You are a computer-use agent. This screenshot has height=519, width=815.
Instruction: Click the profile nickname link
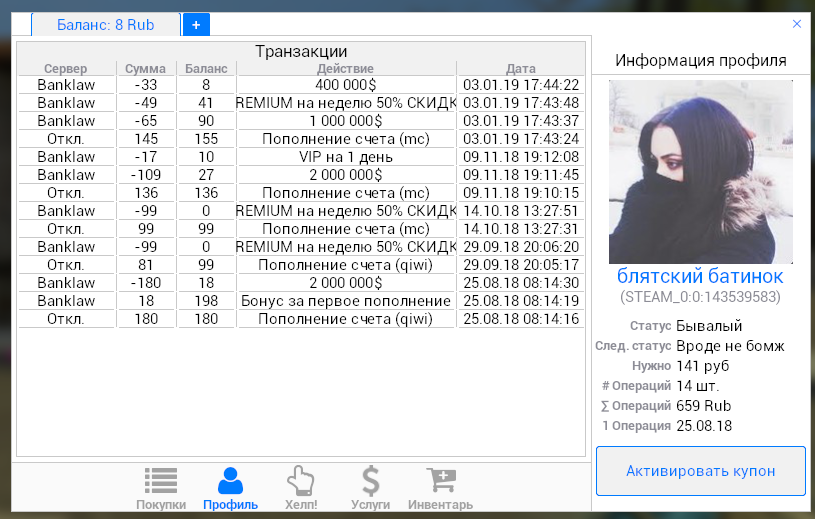(700, 276)
